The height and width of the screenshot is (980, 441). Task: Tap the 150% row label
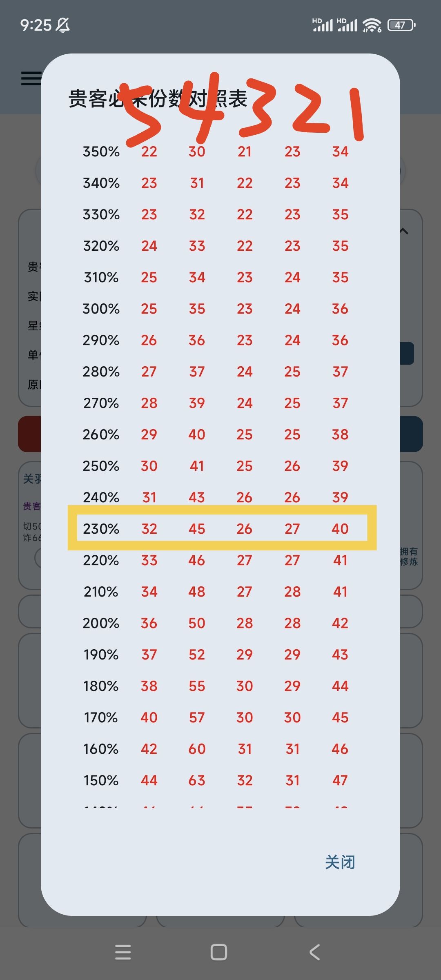(101, 780)
